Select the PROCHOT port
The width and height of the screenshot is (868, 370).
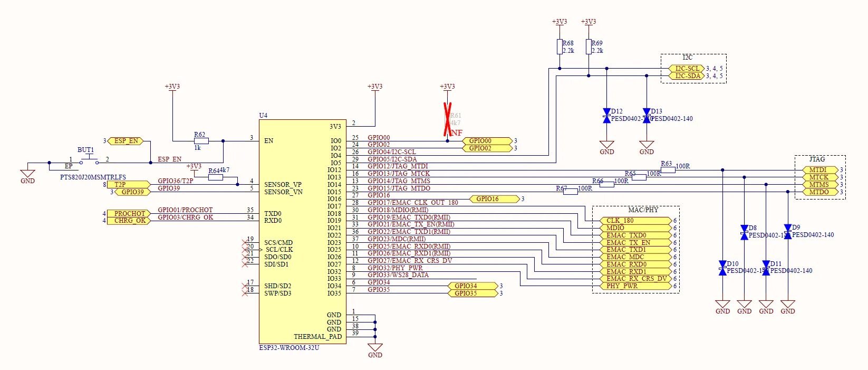pyautogui.click(x=129, y=214)
